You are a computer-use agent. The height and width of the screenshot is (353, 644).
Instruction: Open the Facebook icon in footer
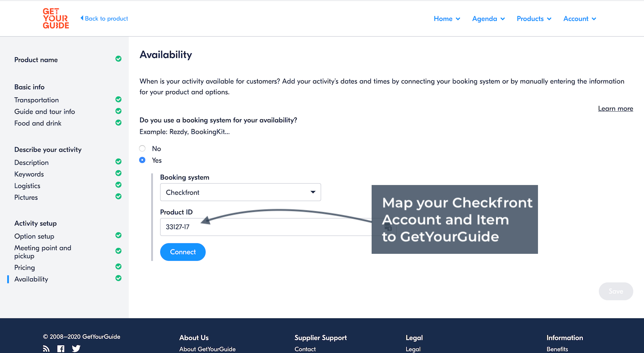pyautogui.click(x=61, y=349)
